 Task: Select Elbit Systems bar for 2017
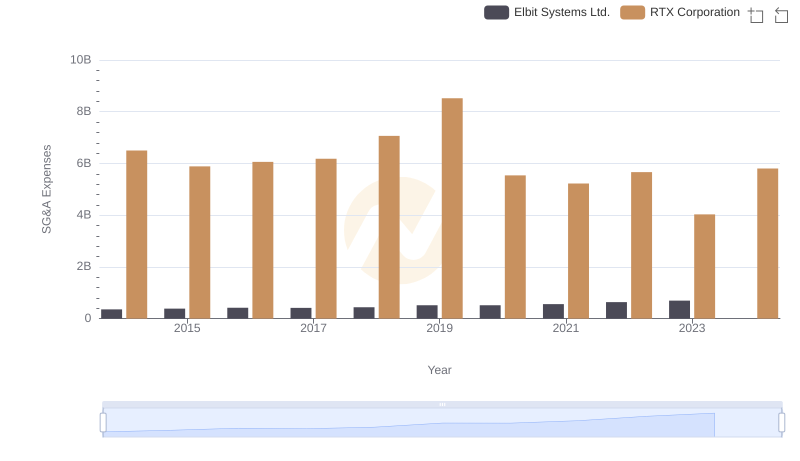301,313
